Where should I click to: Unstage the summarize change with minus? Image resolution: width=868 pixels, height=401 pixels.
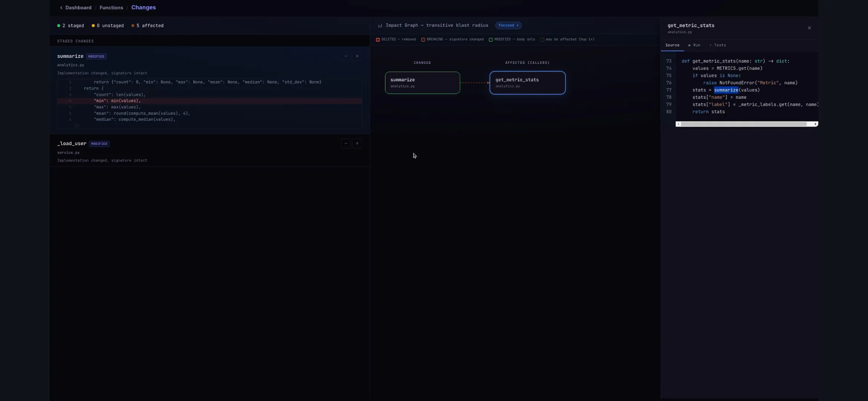[x=346, y=56]
